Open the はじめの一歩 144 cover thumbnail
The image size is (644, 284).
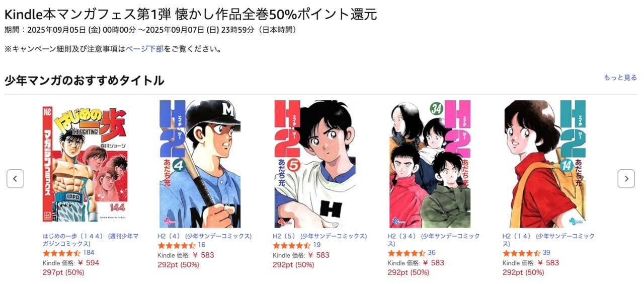tap(85, 164)
